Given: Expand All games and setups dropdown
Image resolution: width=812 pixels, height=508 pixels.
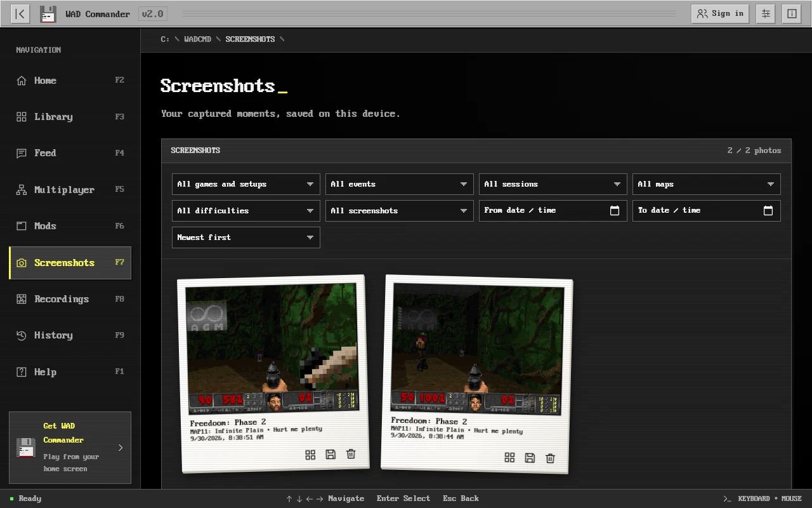Looking at the screenshot, I should (246, 184).
